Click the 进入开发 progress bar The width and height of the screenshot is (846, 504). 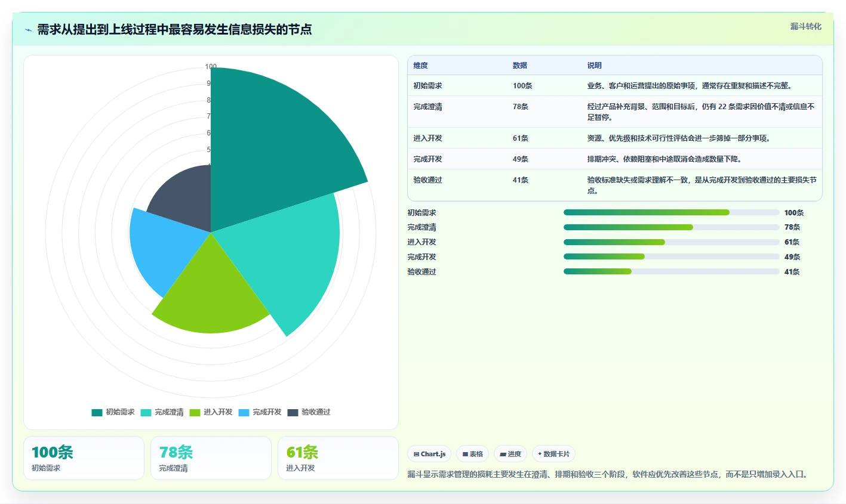pos(672,242)
